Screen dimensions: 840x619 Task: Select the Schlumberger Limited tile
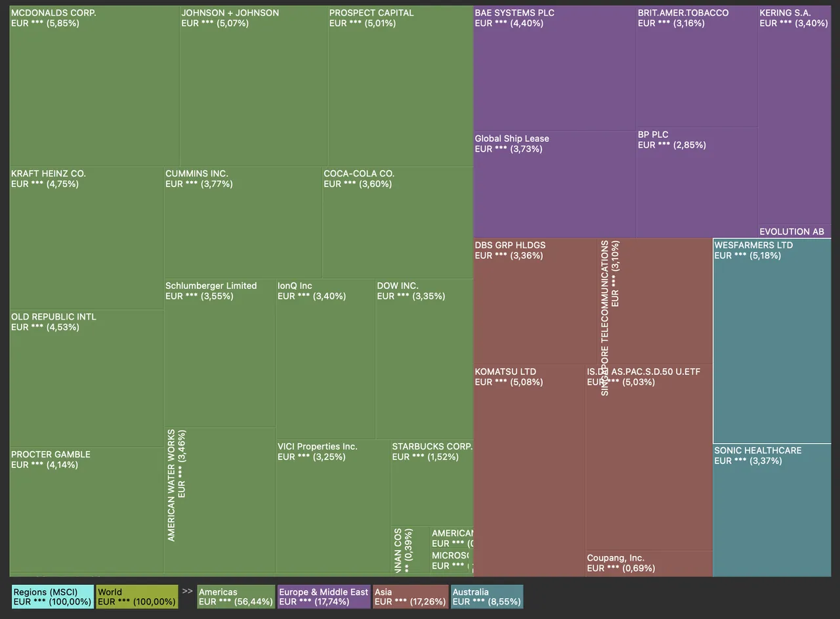coord(220,353)
